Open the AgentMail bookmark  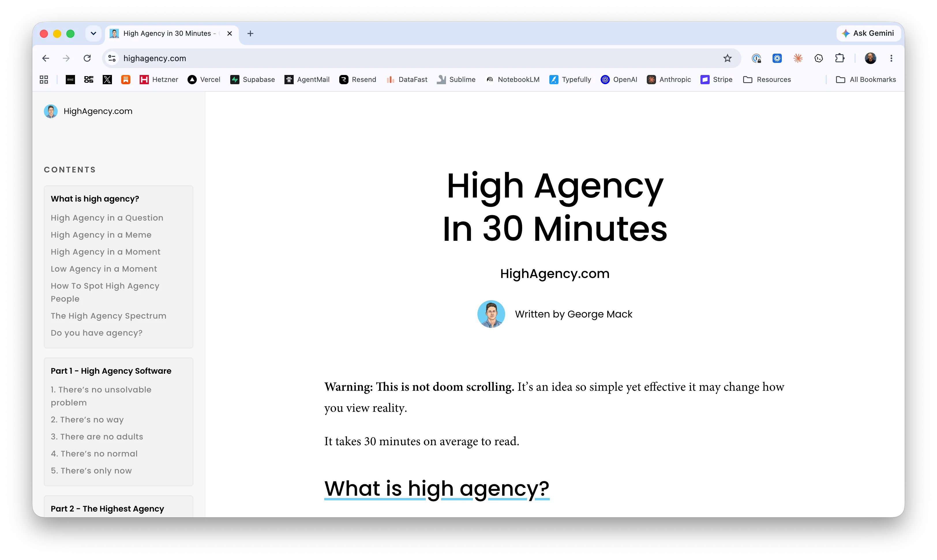[x=307, y=79]
